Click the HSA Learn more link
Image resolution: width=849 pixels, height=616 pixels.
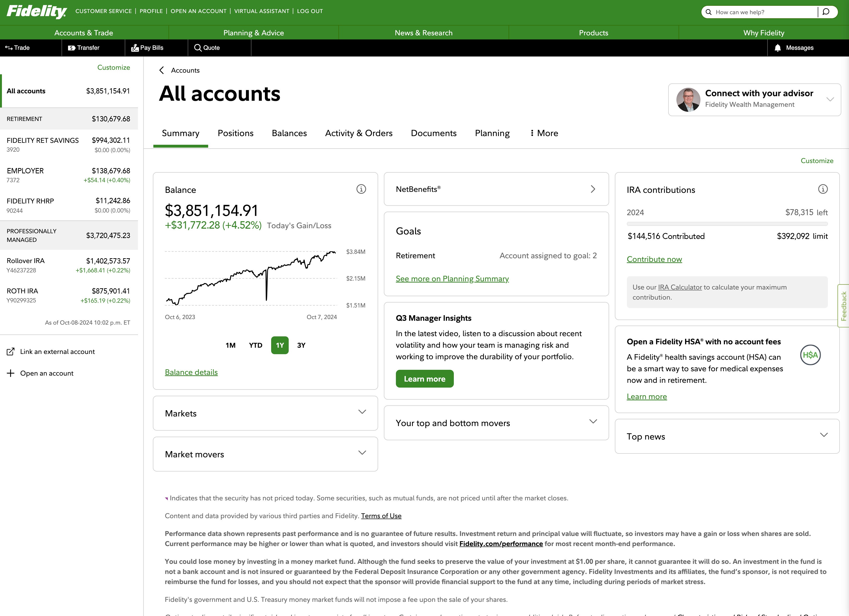click(x=646, y=396)
